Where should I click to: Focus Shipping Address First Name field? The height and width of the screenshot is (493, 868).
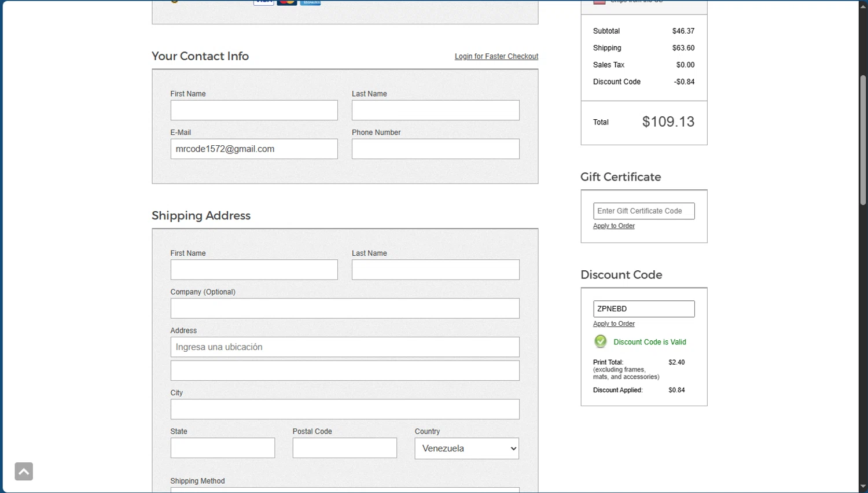point(254,270)
